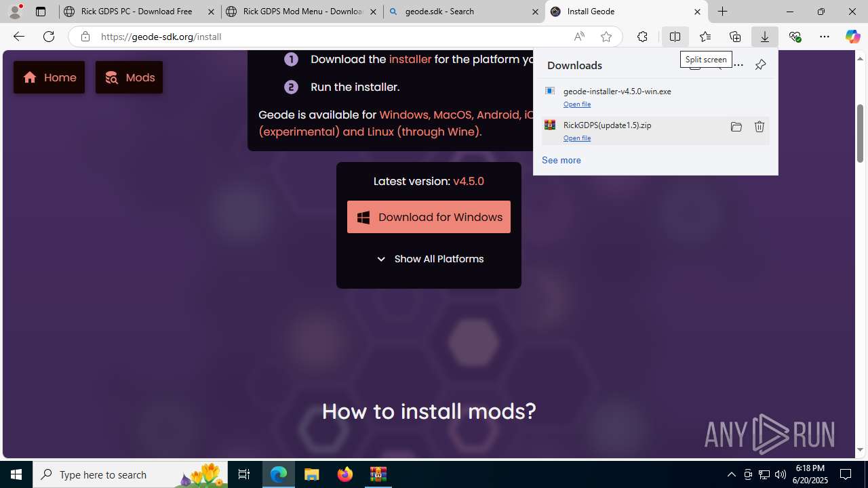The image size is (868, 488).
Task: Open the Mods page button
Action: point(129,77)
